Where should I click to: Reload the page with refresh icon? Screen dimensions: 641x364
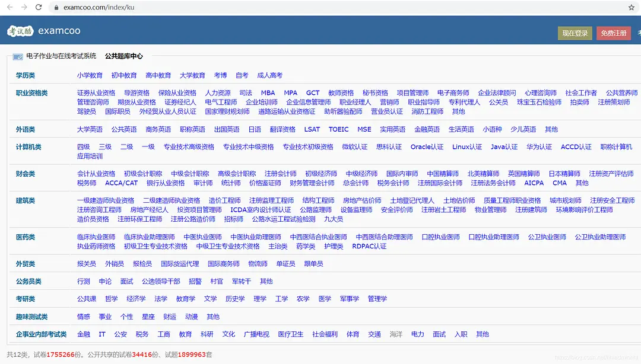[x=39, y=7]
